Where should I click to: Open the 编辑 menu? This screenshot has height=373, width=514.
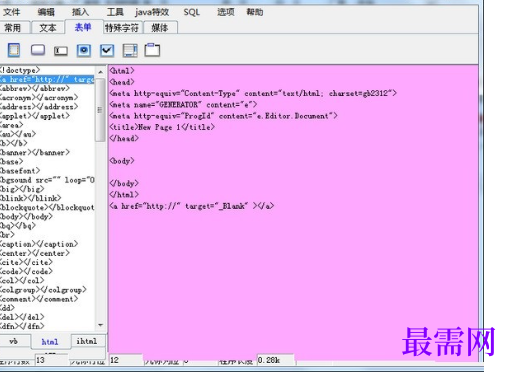(x=46, y=12)
